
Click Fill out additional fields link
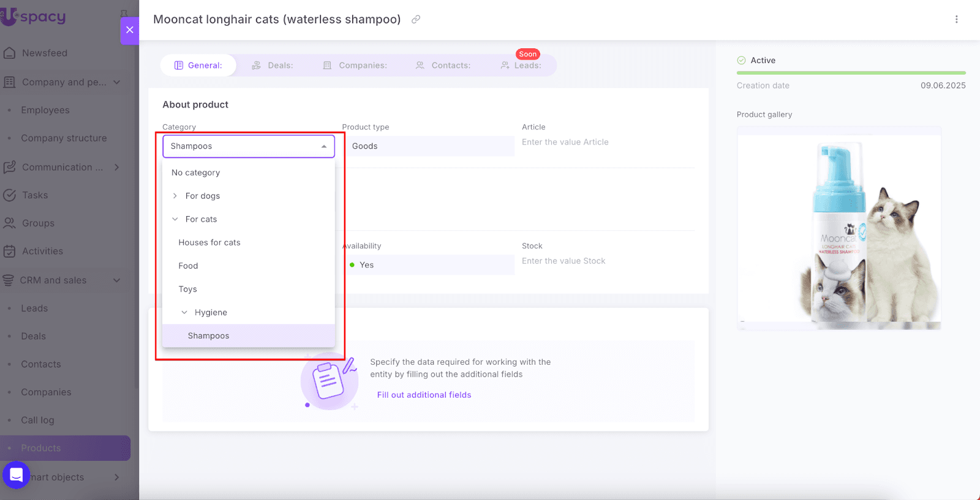point(424,395)
